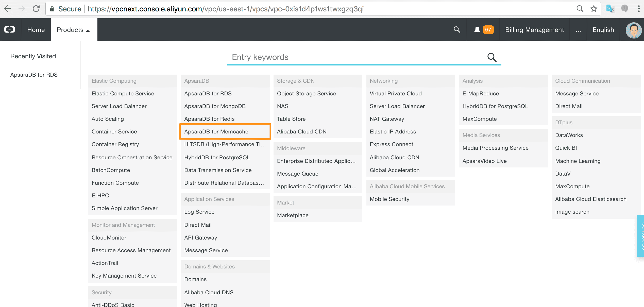The image size is (644, 307).
Task: Open Alibaba Cloud DNS
Action: pos(209,292)
